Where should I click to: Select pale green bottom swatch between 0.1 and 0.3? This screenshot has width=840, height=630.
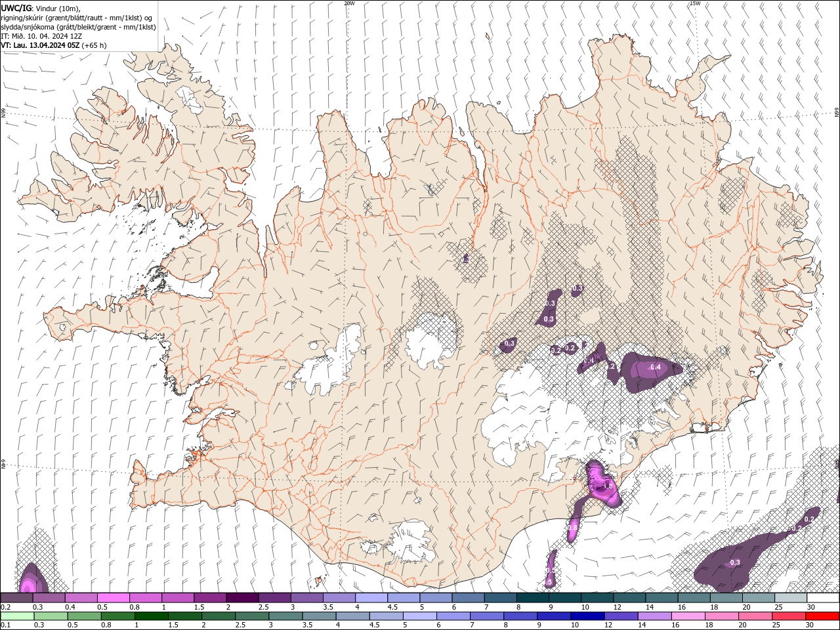click(x=18, y=616)
